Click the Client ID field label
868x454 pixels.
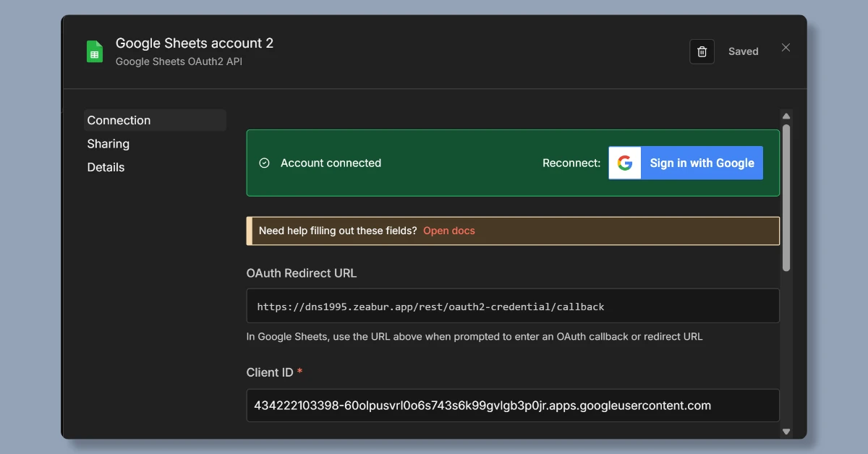click(x=270, y=372)
